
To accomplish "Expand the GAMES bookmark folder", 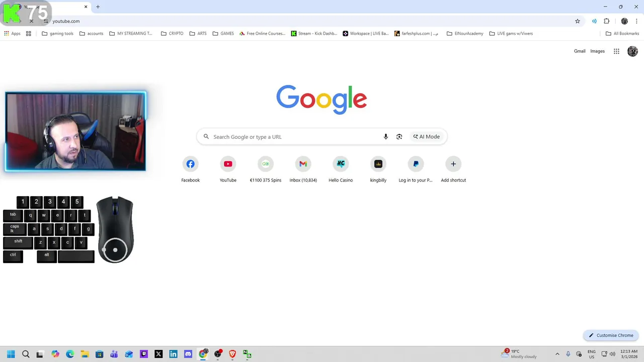I will coord(223,34).
